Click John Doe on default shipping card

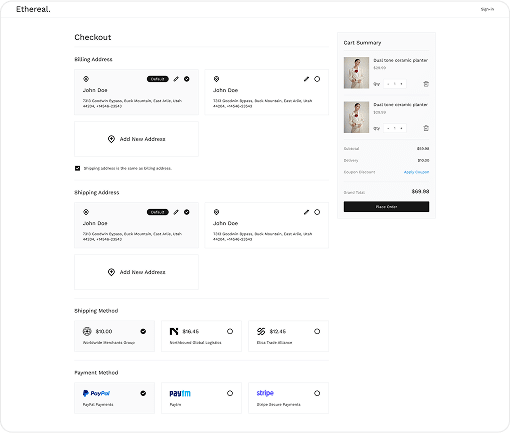(x=95, y=223)
